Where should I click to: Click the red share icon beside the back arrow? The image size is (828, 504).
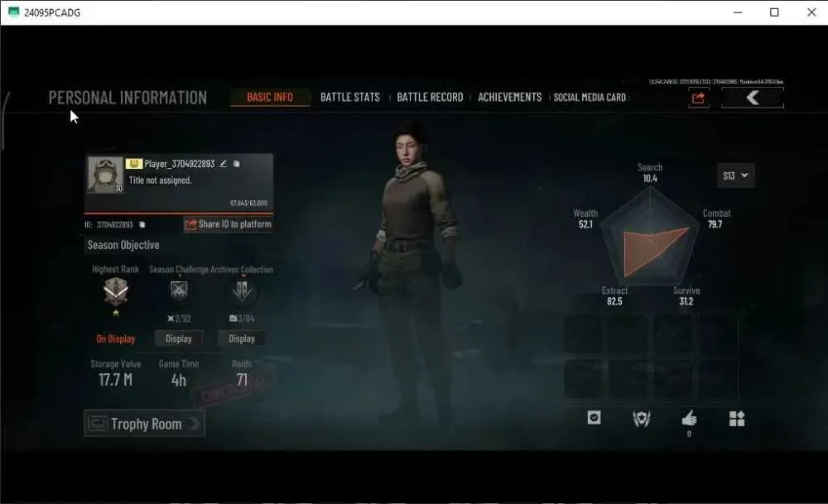pos(698,98)
